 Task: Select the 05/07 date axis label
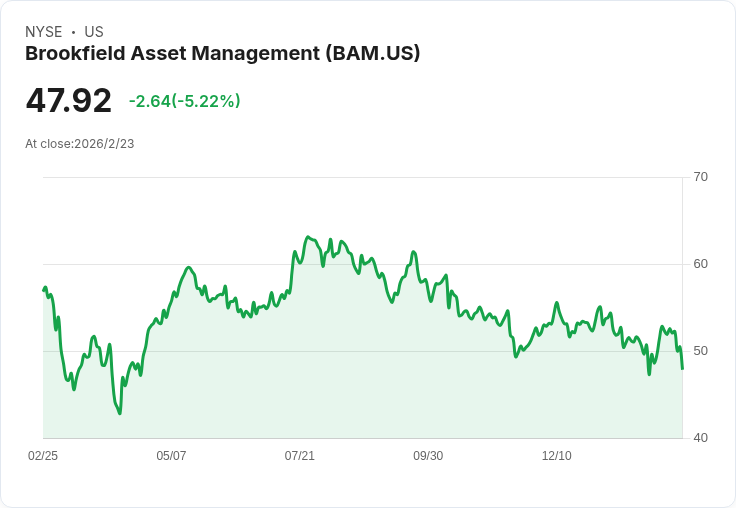point(171,455)
